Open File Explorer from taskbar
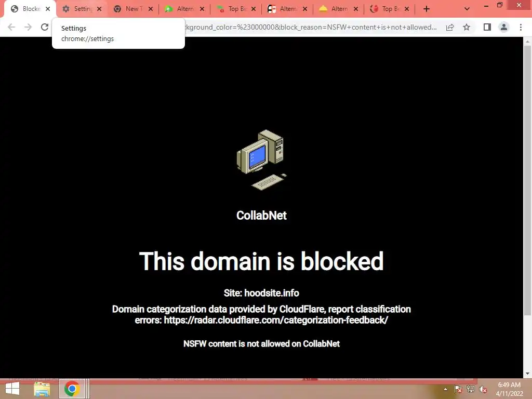The height and width of the screenshot is (399, 532). 42,389
